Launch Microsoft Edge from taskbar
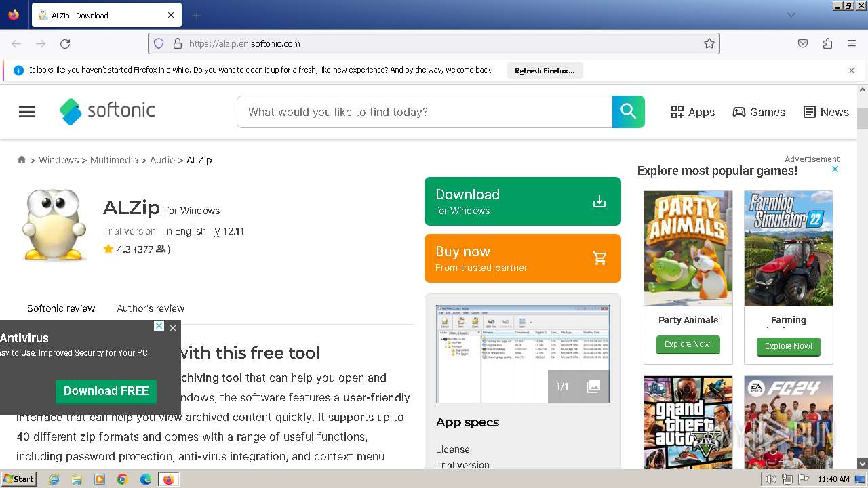Viewport: 868px width, 488px height. pos(146,479)
